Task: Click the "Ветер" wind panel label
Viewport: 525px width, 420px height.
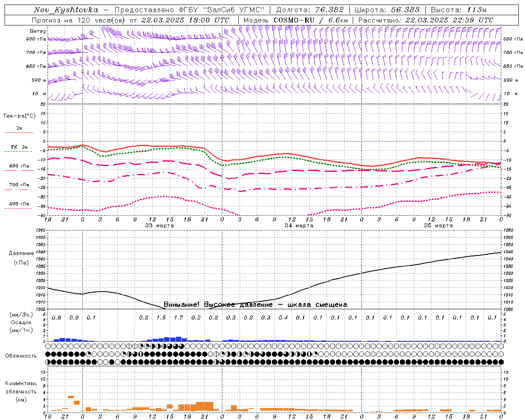Action: click(x=38, y=31)
